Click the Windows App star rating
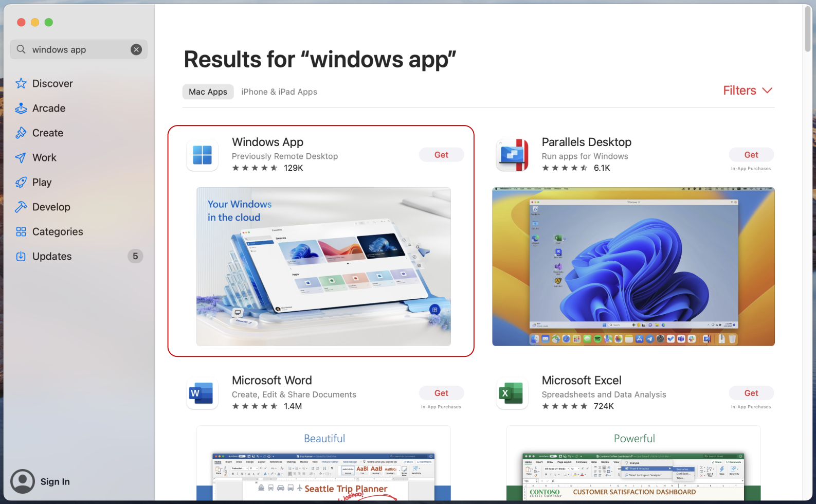816x504 pixels. click(x=255, y=168)
